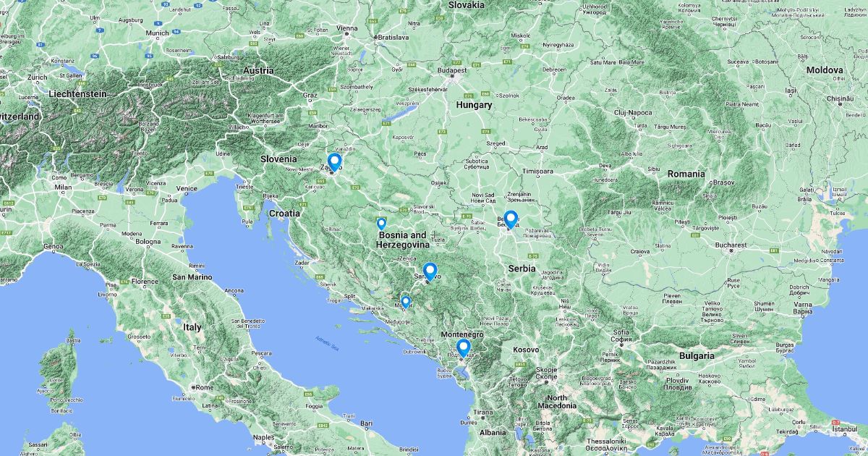This screenshot has width=868, height=456.
Task: Select the small pin at Mostar
Action: click(406, 302)
